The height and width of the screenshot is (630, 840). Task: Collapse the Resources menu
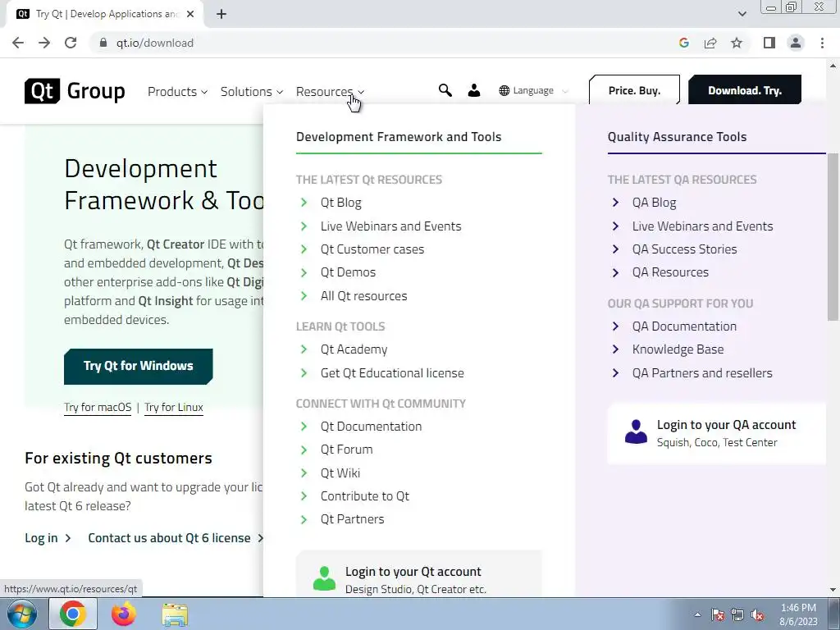click(330, 92)
